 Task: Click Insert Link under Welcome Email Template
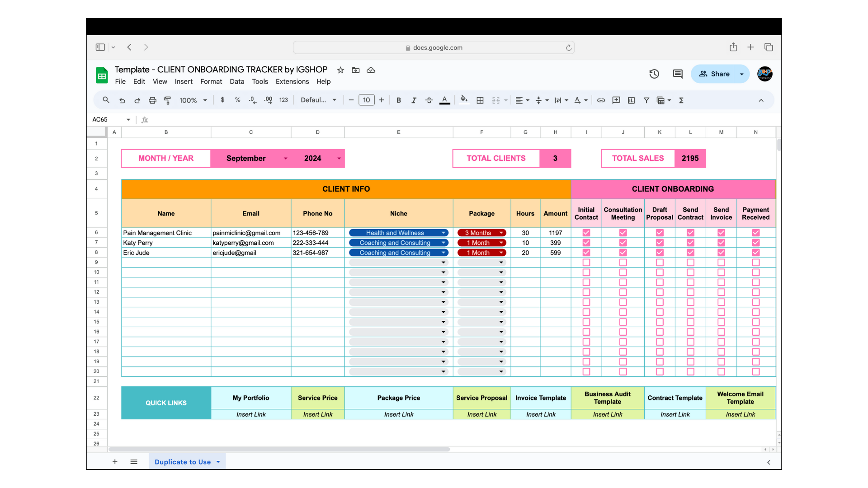pyautogui.click(x=741, y=414)
